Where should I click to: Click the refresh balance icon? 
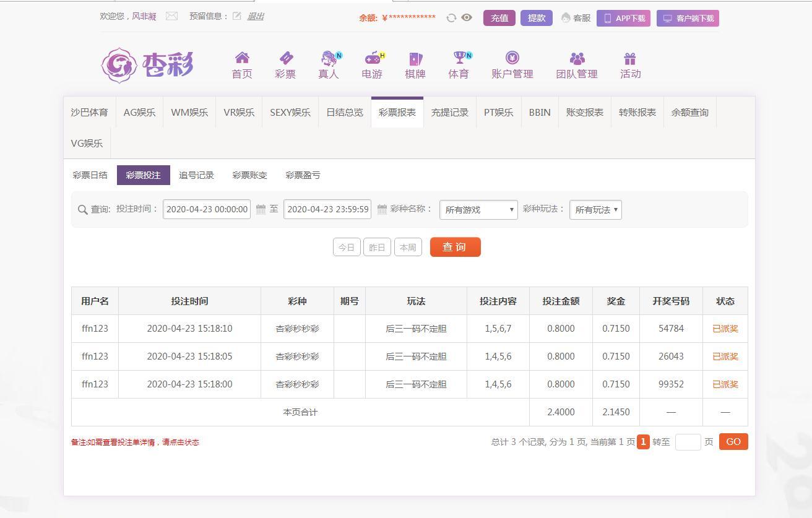point(451,18)
